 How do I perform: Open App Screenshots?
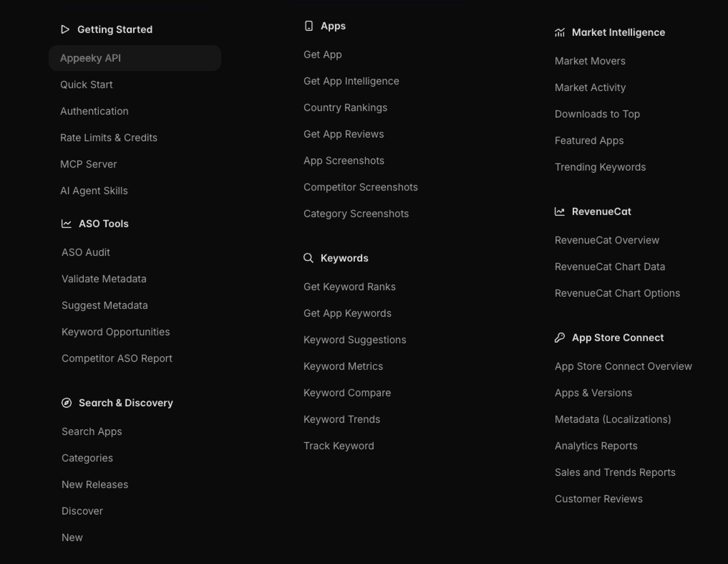(x=343, y=161)
